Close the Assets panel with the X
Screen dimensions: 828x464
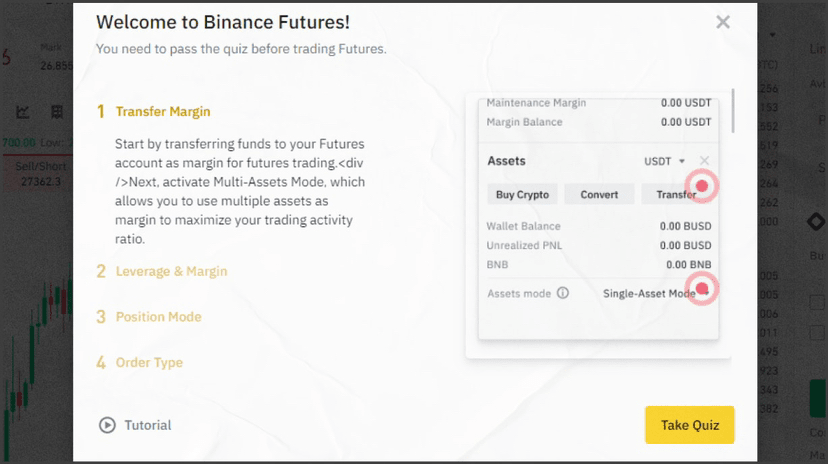pos(705,161)
